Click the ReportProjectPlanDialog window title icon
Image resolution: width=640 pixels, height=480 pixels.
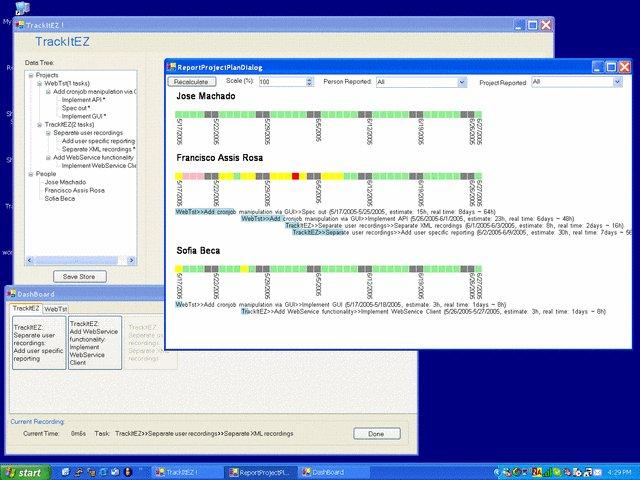click(171, 66)
